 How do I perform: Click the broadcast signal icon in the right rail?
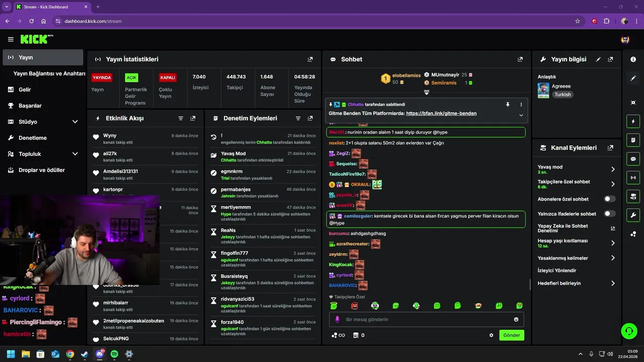click(633, 177)
